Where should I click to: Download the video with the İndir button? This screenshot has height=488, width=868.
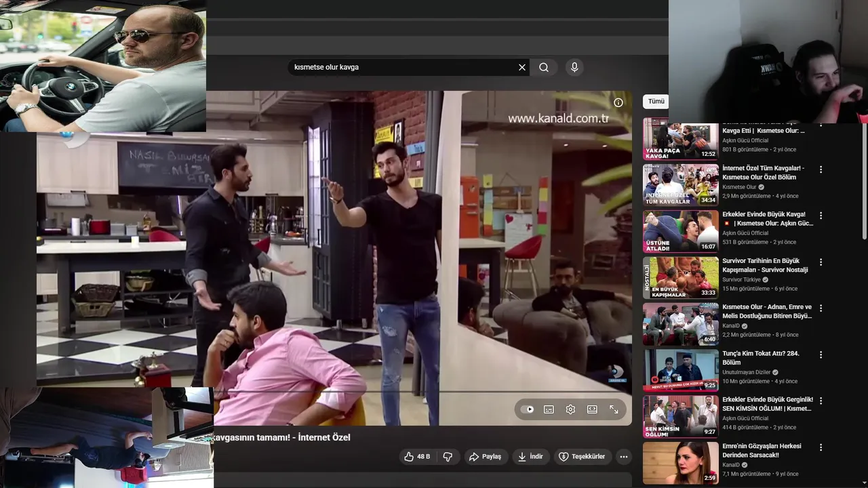click(530, 457)
